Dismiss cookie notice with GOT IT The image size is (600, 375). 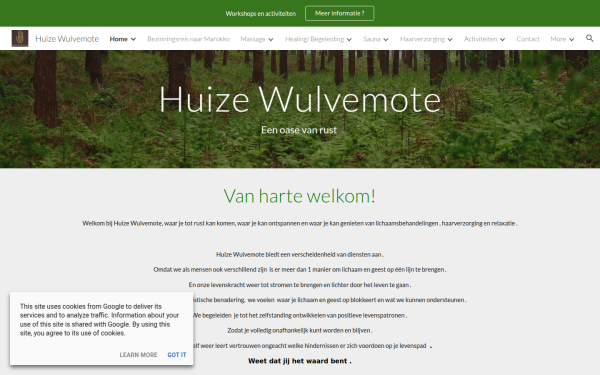(177, 355)
